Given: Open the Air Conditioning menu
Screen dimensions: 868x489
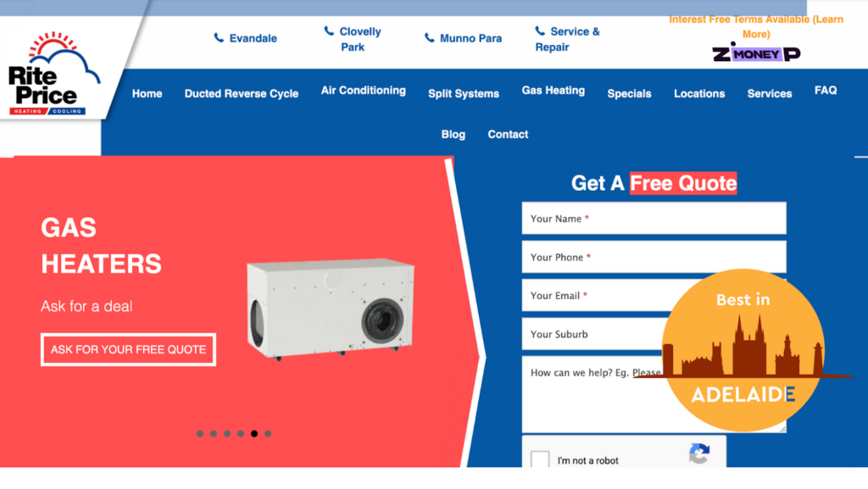Looking at the screenshot, I should 363,90.
